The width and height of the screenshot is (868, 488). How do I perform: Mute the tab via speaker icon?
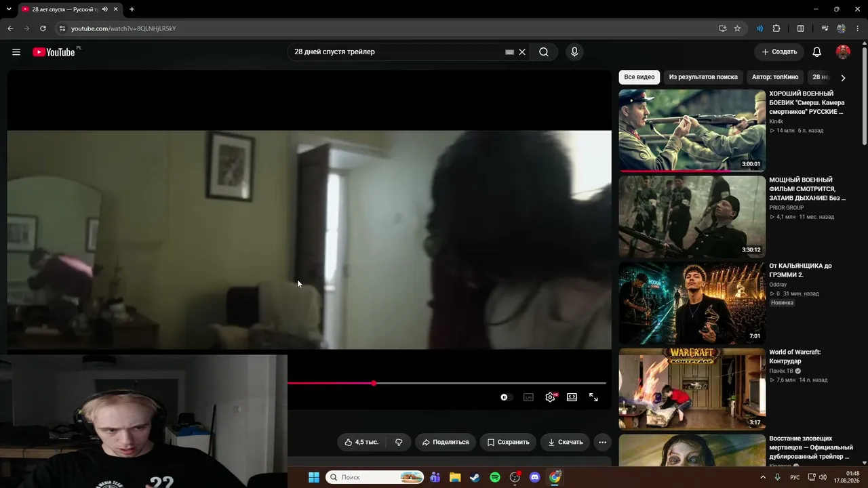click(x=104, y=9)
